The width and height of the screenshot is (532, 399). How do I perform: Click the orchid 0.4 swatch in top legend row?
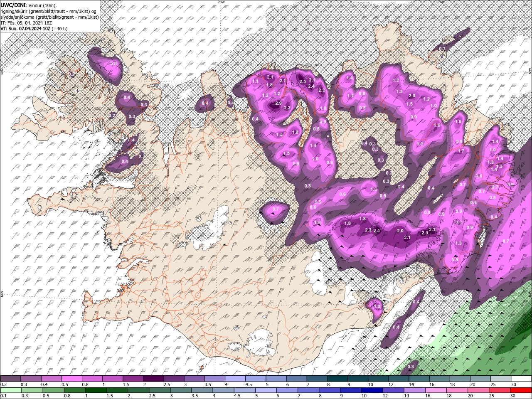51,379
